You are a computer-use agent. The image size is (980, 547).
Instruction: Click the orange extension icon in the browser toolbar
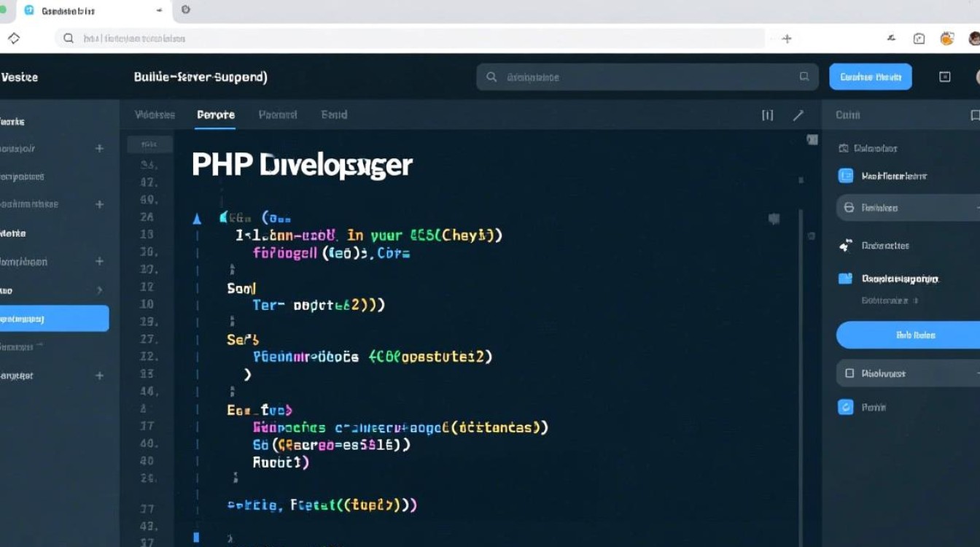click(x=947, y=39)
